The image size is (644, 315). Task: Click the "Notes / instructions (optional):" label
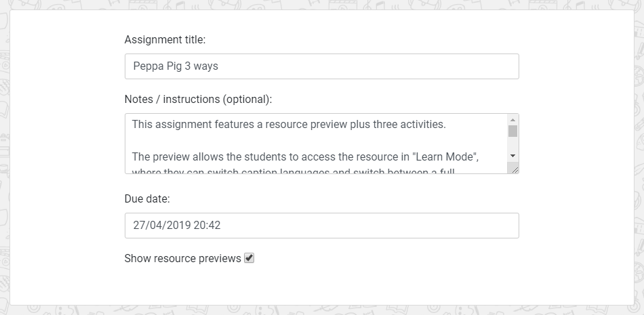pyautogui.click(x=198, y=100)
